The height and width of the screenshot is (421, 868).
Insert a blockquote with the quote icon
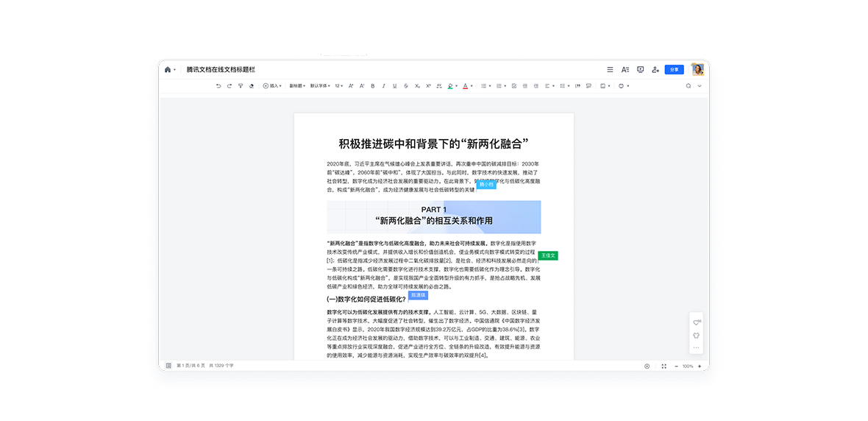[577, 86]
